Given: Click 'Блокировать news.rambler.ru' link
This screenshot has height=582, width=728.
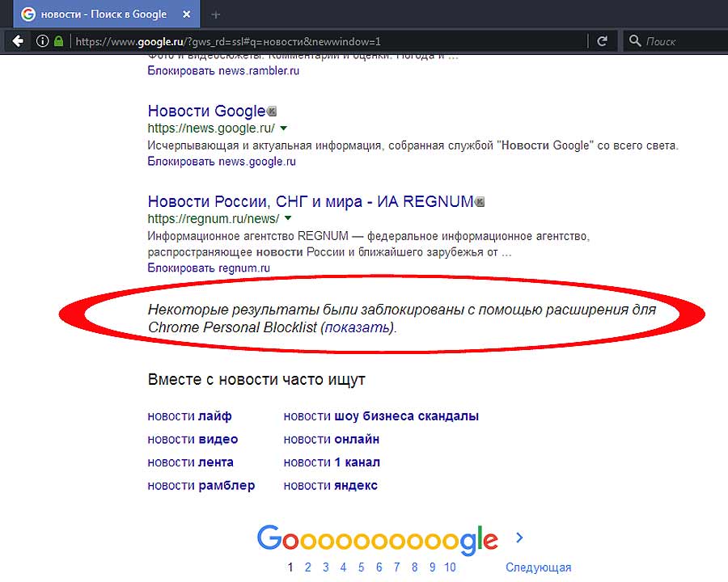Looking at the screenshot, I should click(223, 71).
